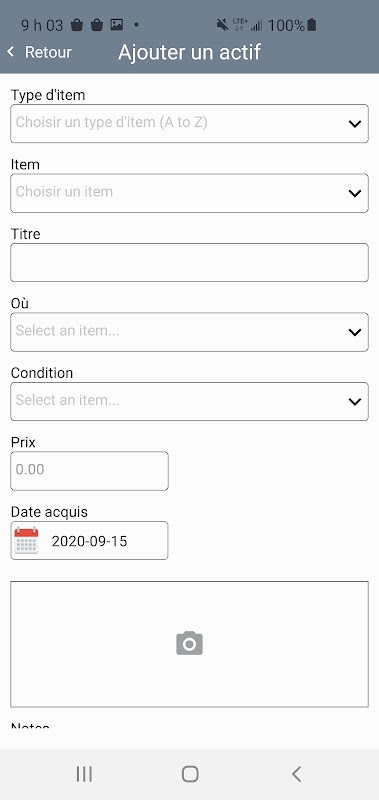Tap the muted sound icon in status bar
The height and width of the screenshot is (800, 379).
click(x=222, y=24)
